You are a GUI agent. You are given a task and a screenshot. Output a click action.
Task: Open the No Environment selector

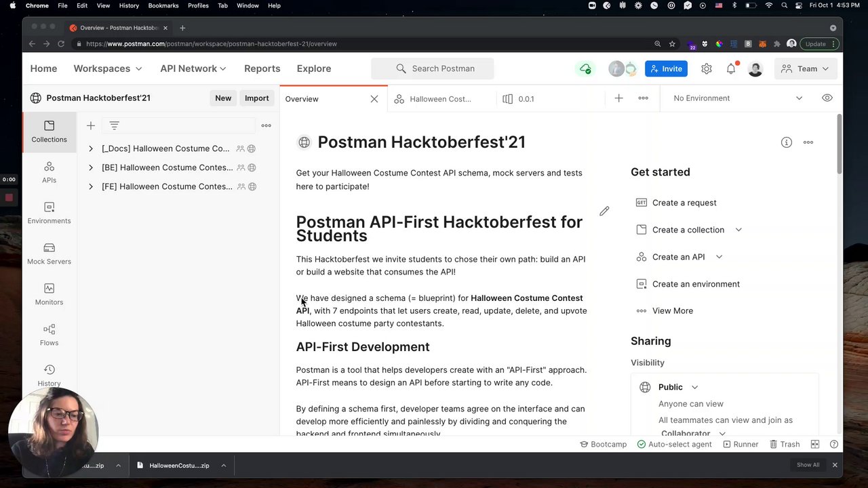pyautogui.click(x=738, y=98)
